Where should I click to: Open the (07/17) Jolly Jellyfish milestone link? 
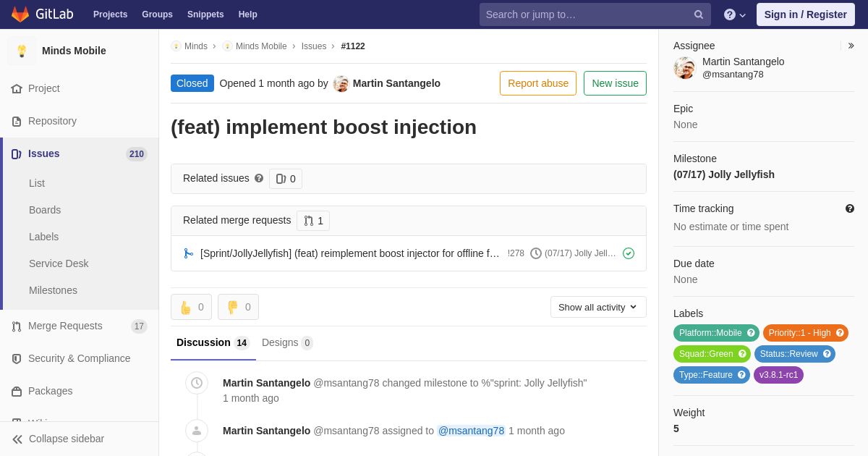click(x=724, y=174)
